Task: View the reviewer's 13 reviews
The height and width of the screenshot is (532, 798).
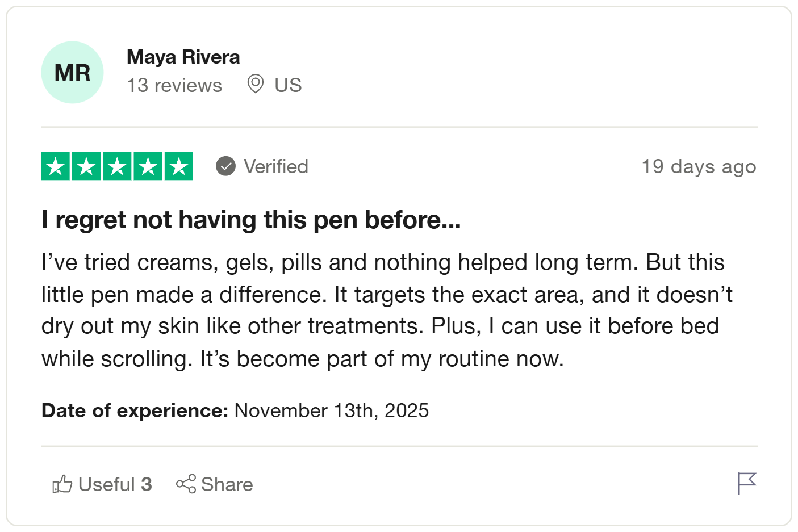Action: pyautogui.click(x=174, y=85)
